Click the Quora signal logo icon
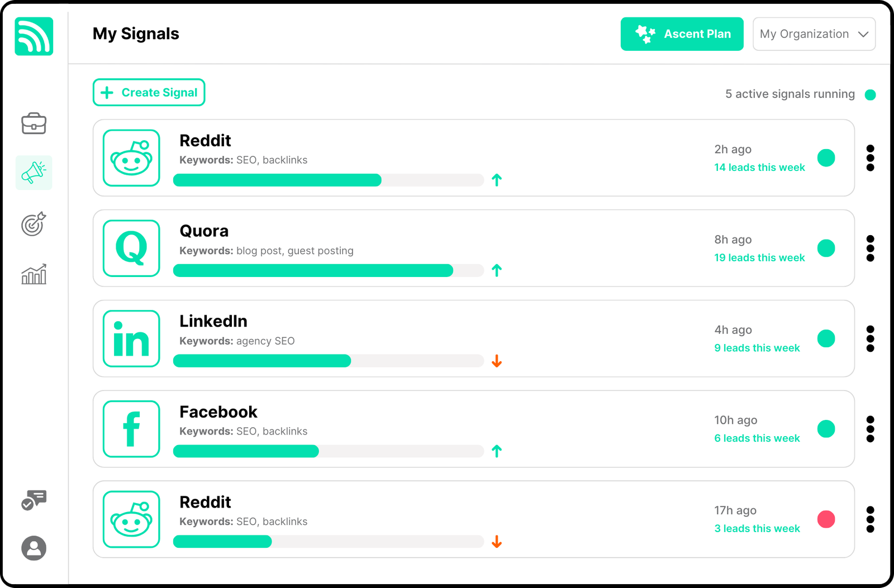The image size is (894, 588). pos(131,248)
